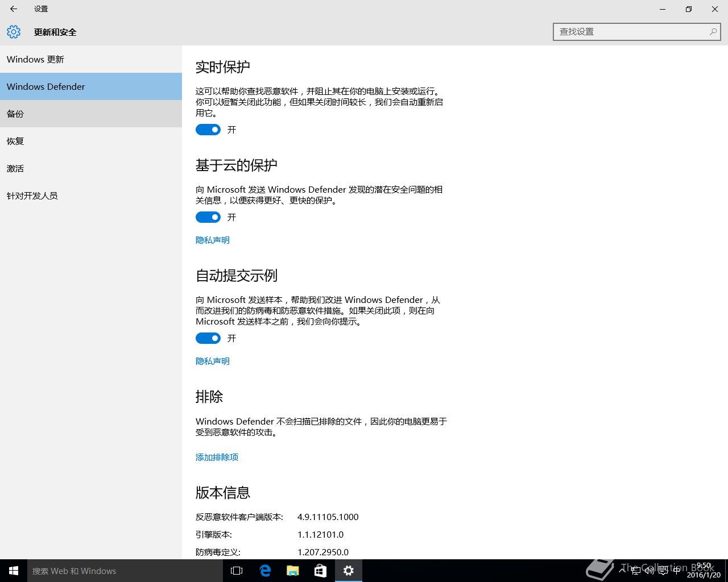Click the Settings gear taskbar icon
The image size is (728, 582).
pos(349,571)
